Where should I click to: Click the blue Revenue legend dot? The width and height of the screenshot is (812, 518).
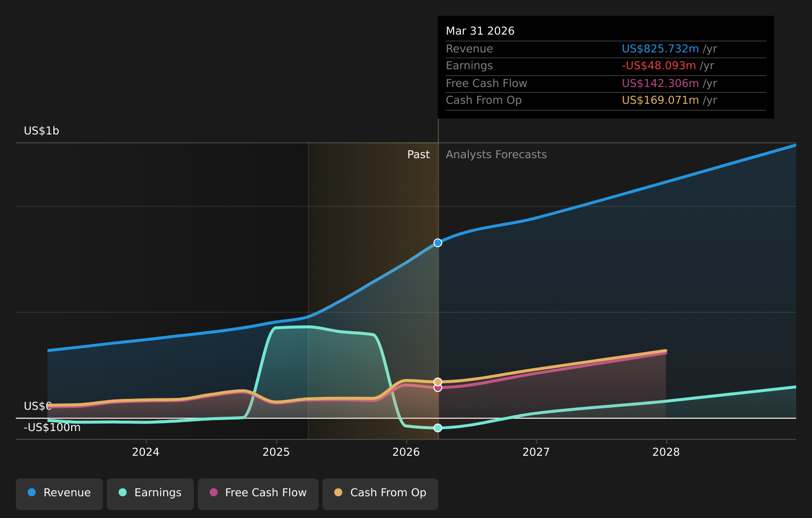click(32, 492)
